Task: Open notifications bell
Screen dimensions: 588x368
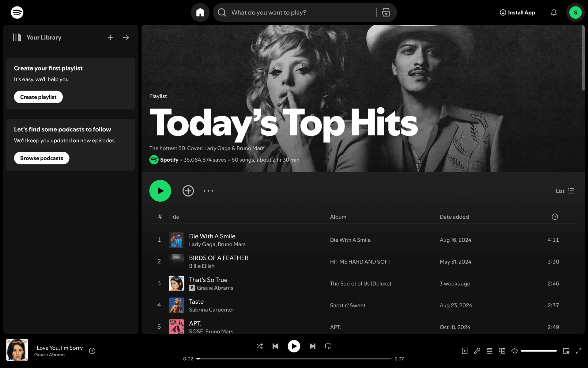Action: pyautogui.click(x=554, y=13)
